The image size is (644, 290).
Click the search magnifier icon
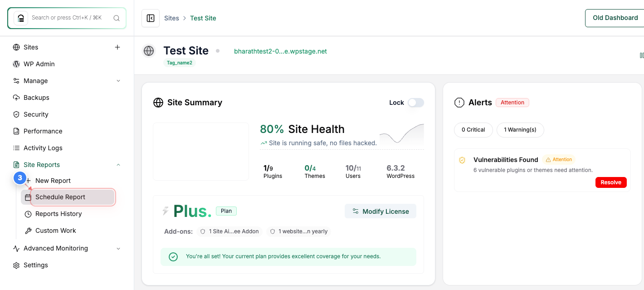click(117, 18)
